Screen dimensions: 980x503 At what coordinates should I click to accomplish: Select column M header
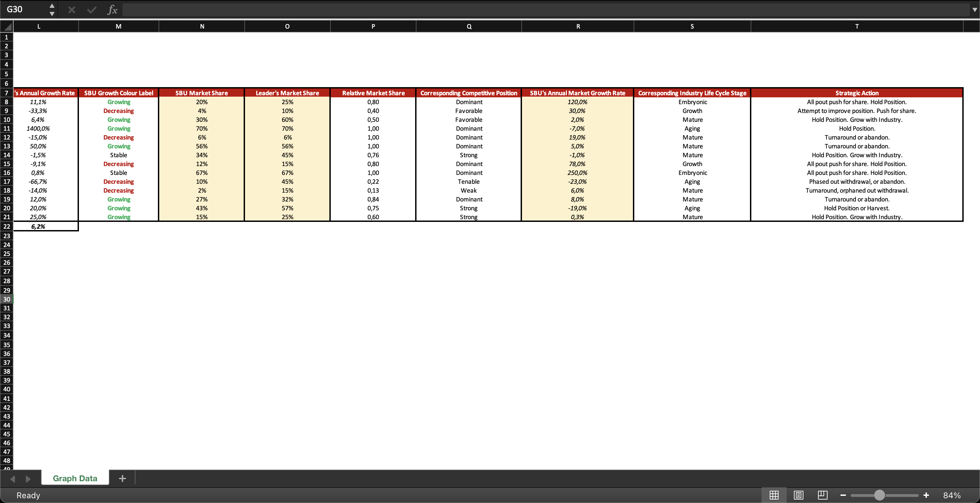pos(118,26)
